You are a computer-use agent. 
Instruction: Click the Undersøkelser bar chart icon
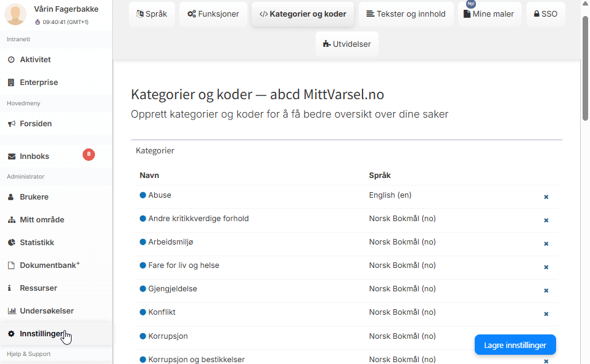(x=11, y=311)
